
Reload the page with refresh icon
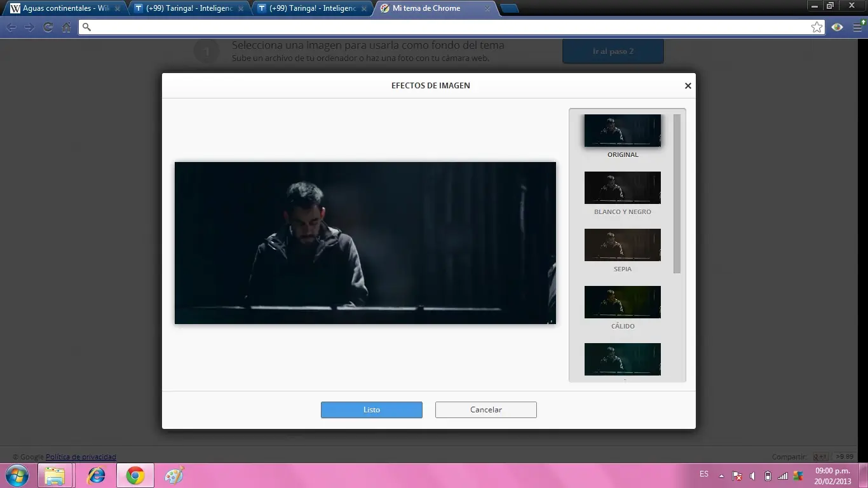pos(48,27)
